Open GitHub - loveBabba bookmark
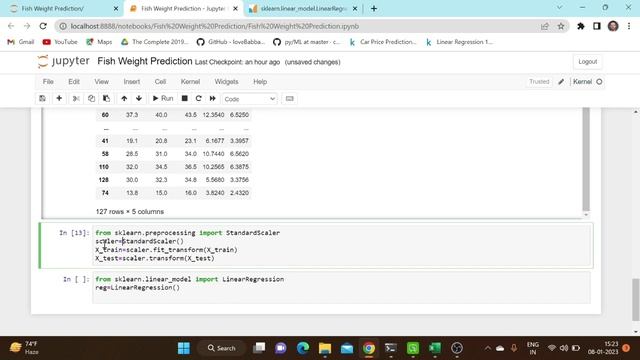 click(x=231, y=42)
